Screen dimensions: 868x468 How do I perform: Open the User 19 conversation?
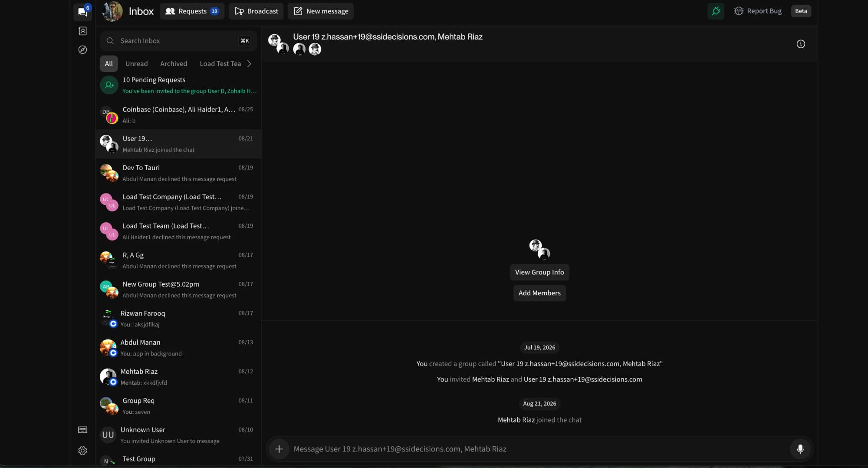(x=178, y=144)
